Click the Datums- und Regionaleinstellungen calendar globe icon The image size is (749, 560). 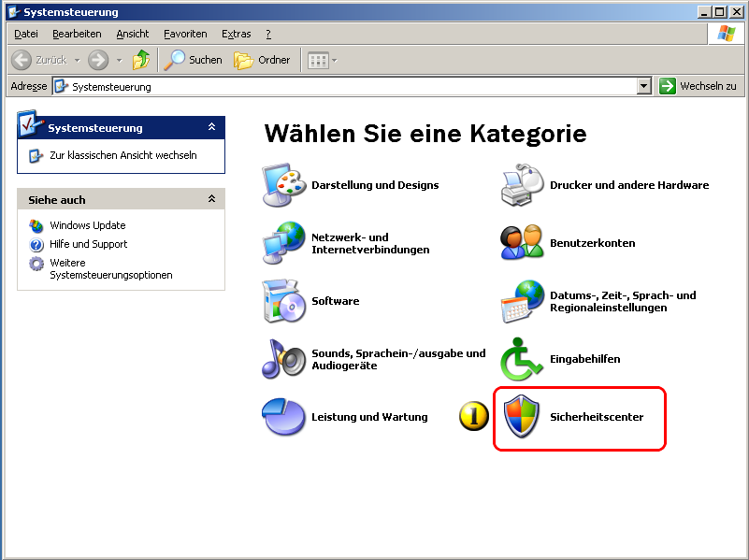tap(522, 301)
